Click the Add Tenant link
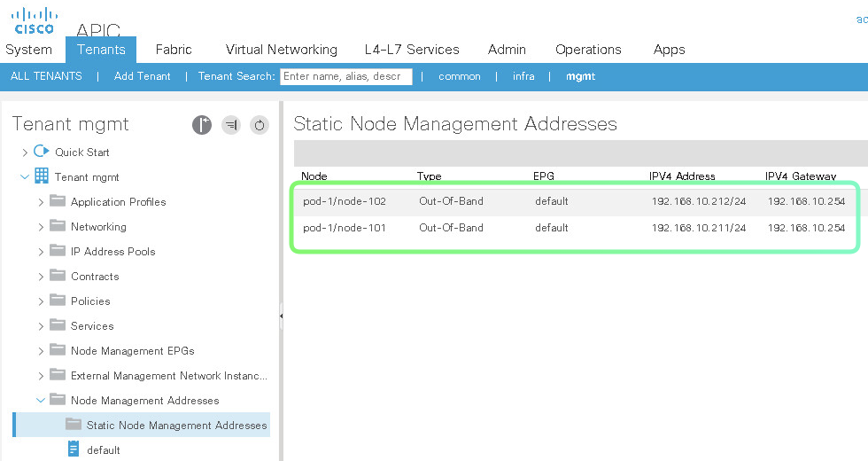This screenshot has width=868, height=461. [x=142, y=76]
